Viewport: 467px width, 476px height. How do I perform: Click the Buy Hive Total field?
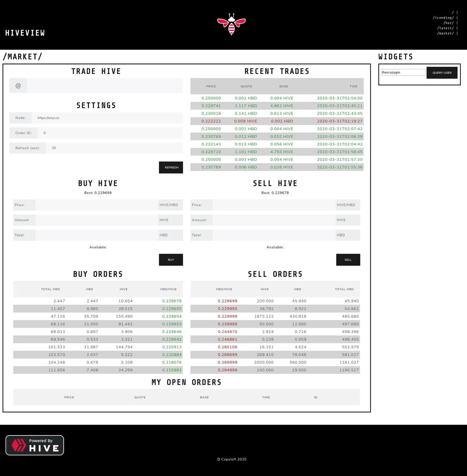pos(97,235)
